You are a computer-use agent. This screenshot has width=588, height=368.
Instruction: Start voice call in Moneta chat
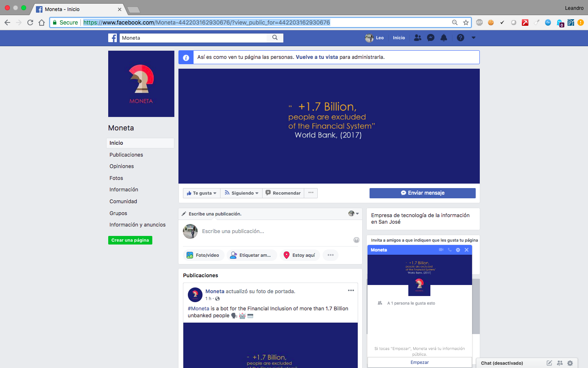coord(450,250)
